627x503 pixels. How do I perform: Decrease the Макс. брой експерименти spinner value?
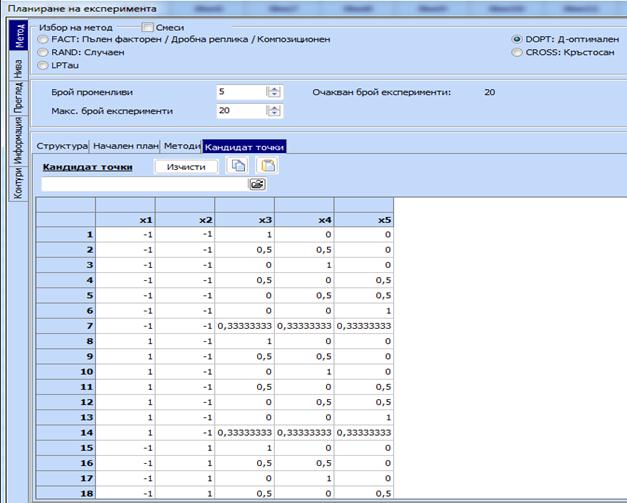[274, 114]
